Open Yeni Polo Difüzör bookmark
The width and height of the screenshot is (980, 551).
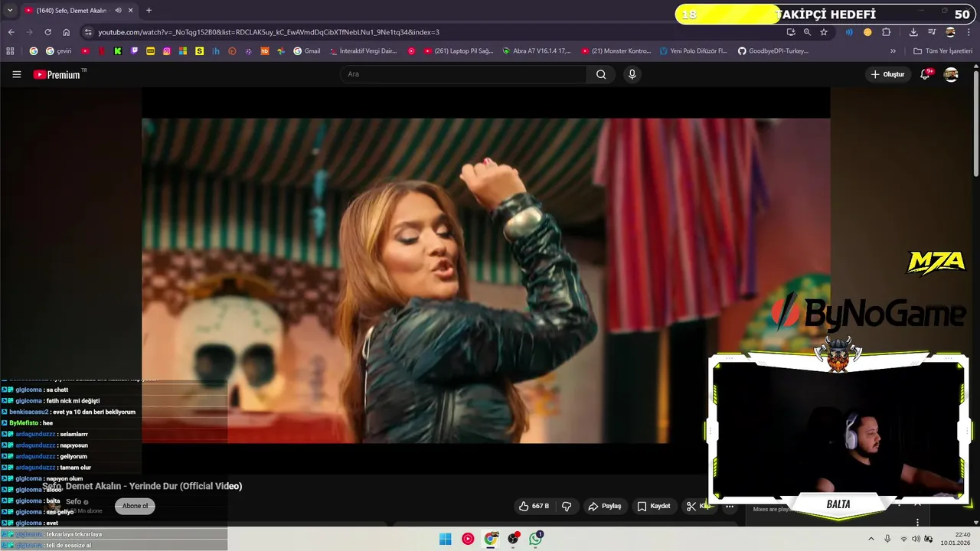pos(694,51)
